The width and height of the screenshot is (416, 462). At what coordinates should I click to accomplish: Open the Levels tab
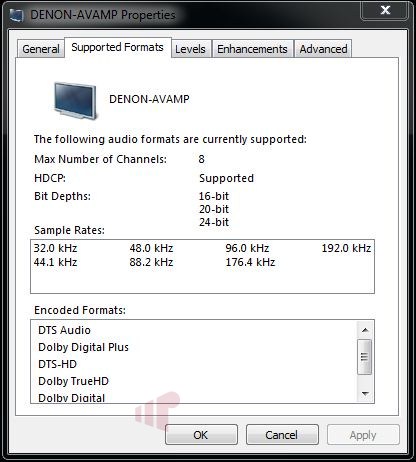click(190, 49)
